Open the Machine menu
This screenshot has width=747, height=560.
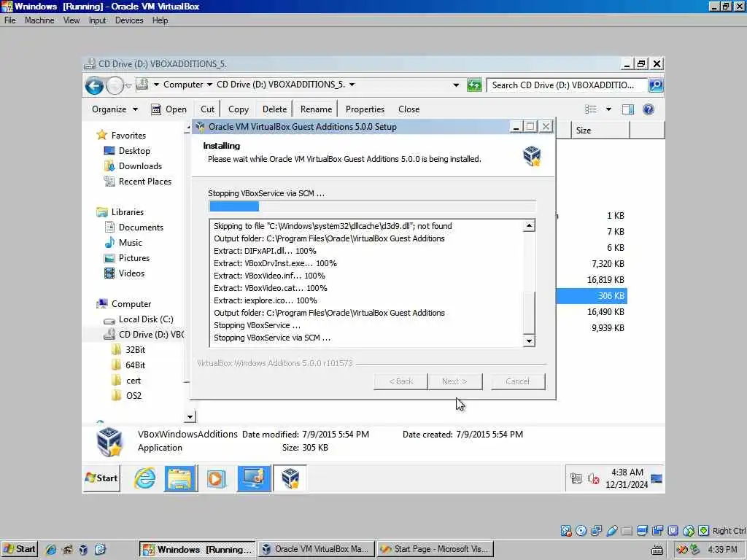(x=39, y=20)
